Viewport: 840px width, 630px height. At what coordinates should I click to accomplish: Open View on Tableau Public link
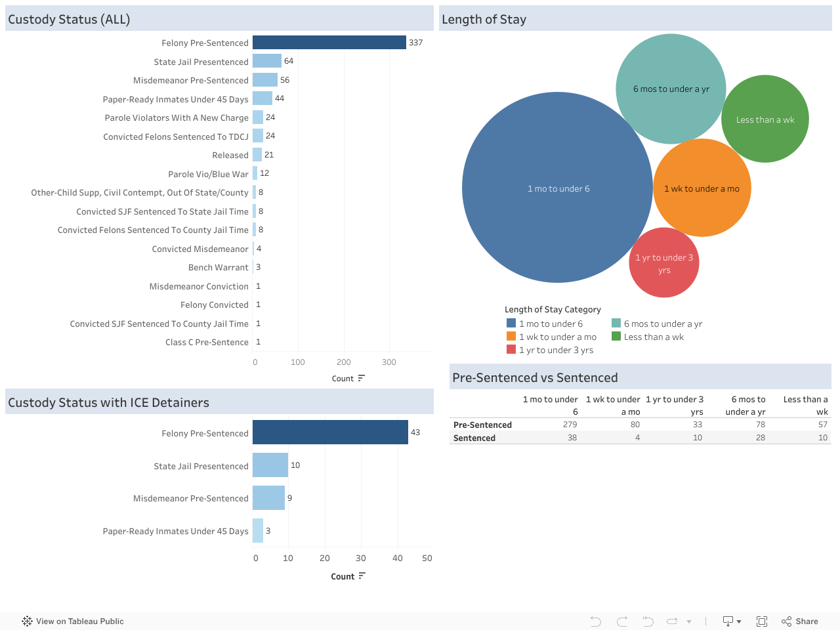pos(79,621)
